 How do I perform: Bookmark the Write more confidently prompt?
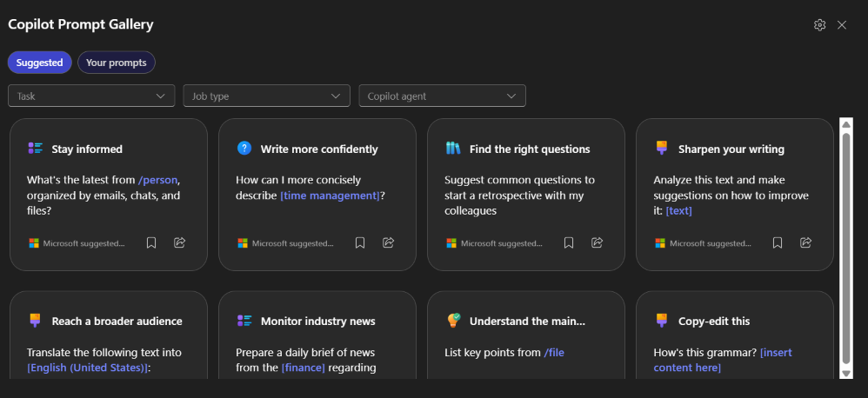pyautogui.click(x=360, y=242)
